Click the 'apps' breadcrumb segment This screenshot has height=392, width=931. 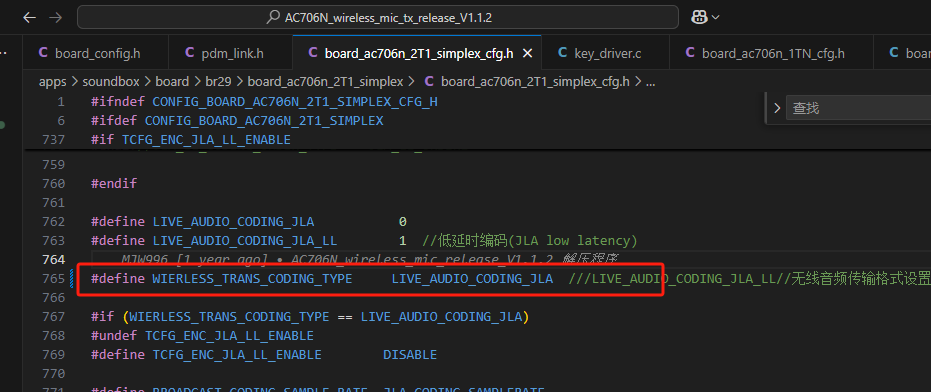click(x=53, y=82)
